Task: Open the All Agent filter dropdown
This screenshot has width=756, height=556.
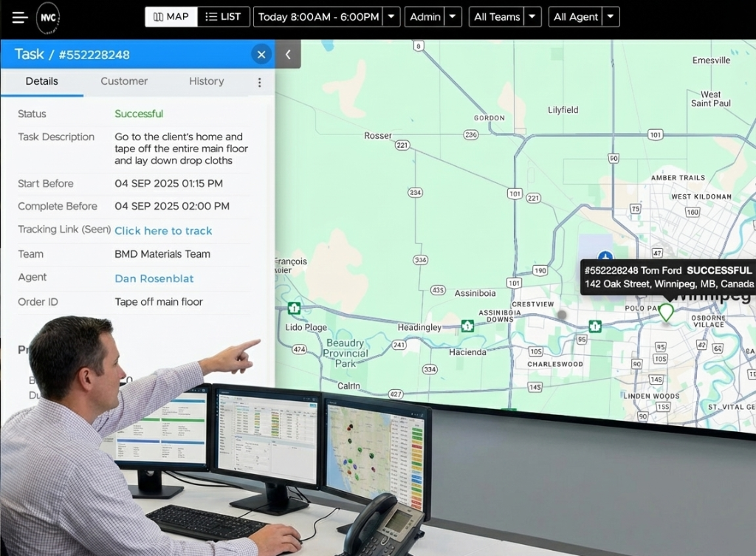Action: [610, 16]
